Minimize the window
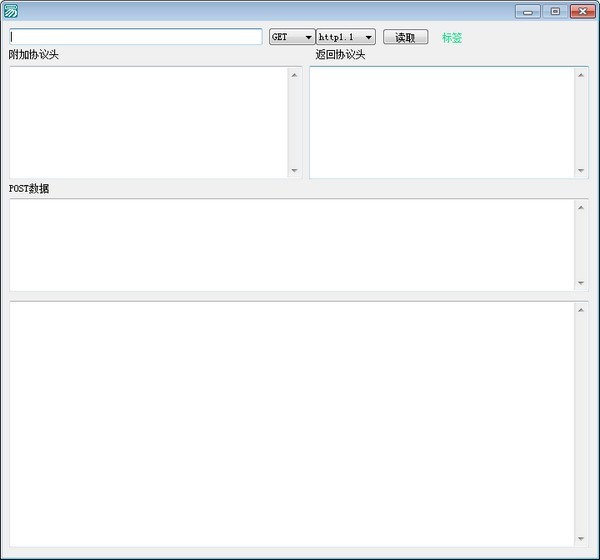 coord(528,11)
